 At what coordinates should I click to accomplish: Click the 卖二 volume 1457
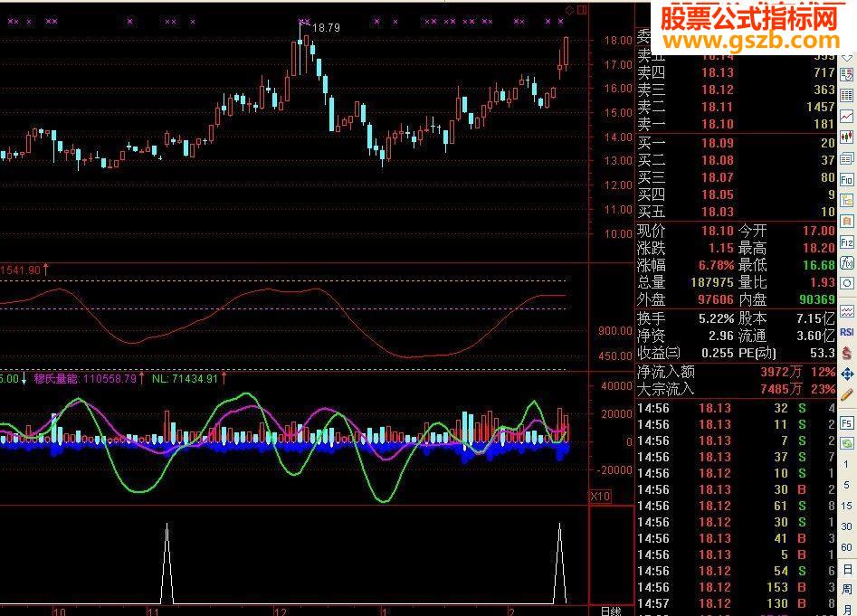[821, 107]
